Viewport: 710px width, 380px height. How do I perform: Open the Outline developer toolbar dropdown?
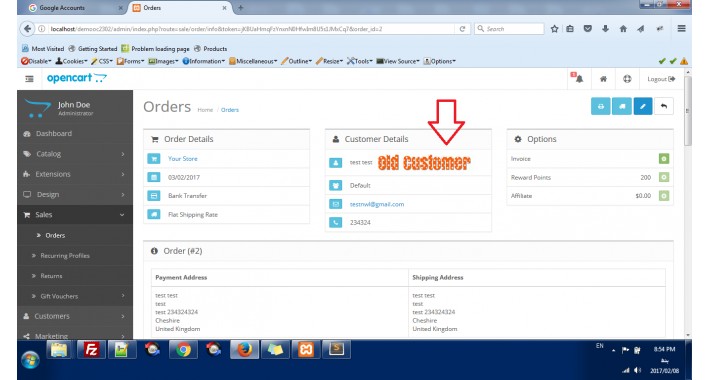[x=296, y=61]
